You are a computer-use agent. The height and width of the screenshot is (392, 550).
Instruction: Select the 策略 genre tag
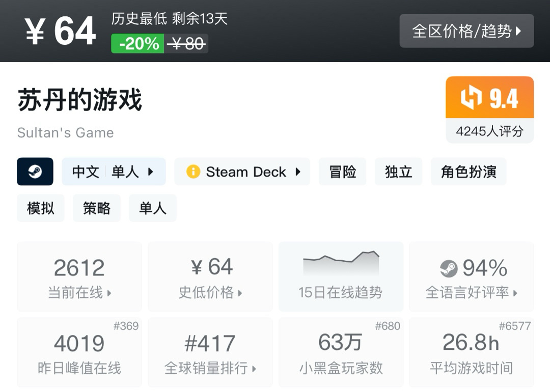(97, 208)
